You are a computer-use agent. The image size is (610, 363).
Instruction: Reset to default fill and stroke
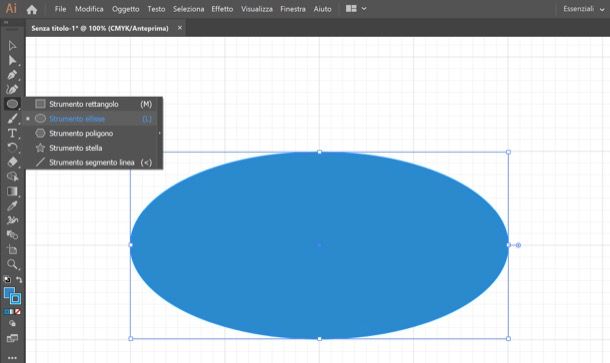7,279
